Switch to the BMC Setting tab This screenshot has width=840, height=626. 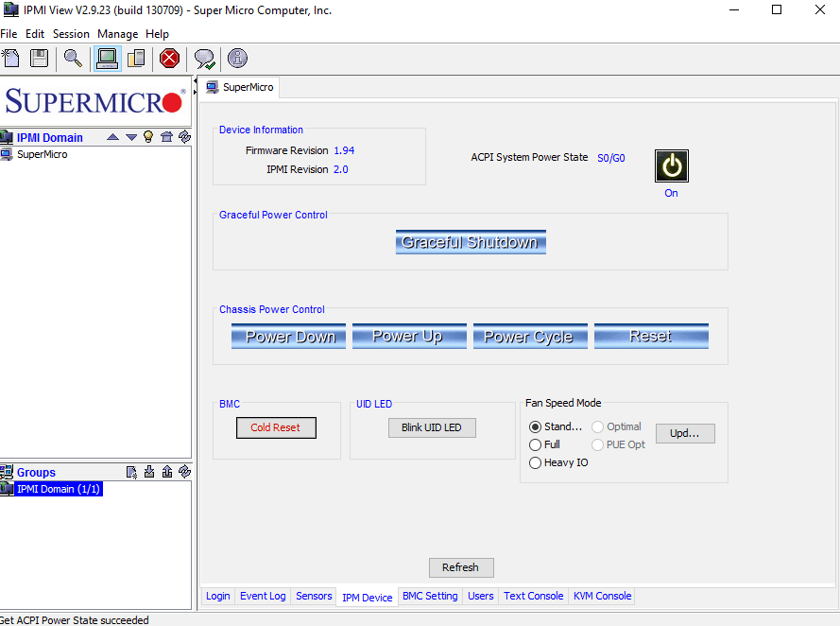click(x=430, y=596)
